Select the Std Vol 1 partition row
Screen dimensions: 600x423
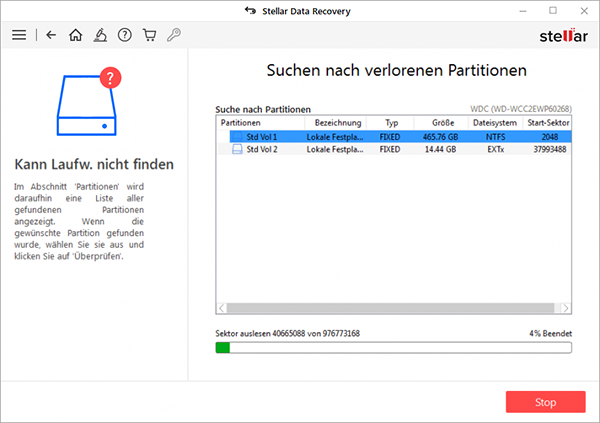(x=400, y=137)
